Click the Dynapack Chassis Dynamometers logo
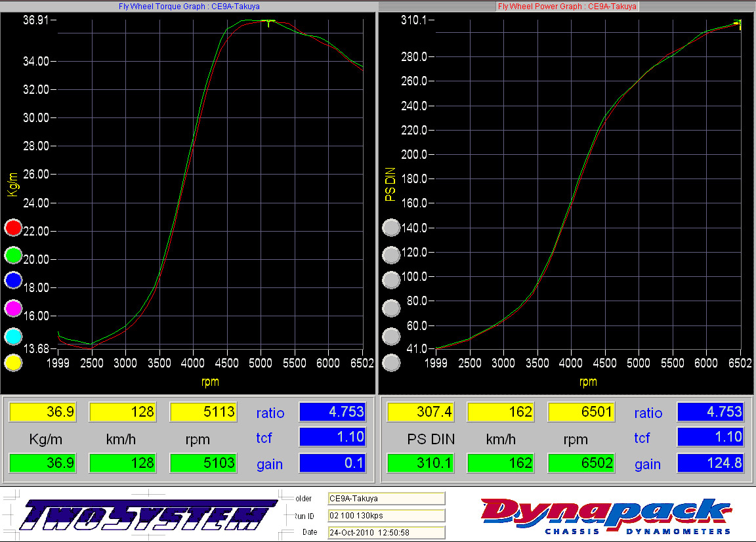The image size is (756, 542). [x=606, y=516]
